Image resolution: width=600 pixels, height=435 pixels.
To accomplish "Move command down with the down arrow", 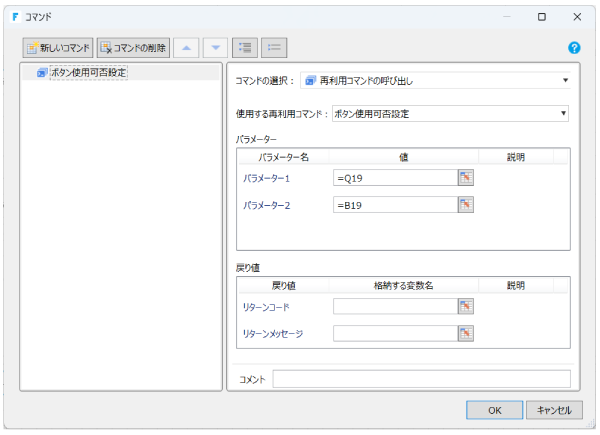I will 215,48.
